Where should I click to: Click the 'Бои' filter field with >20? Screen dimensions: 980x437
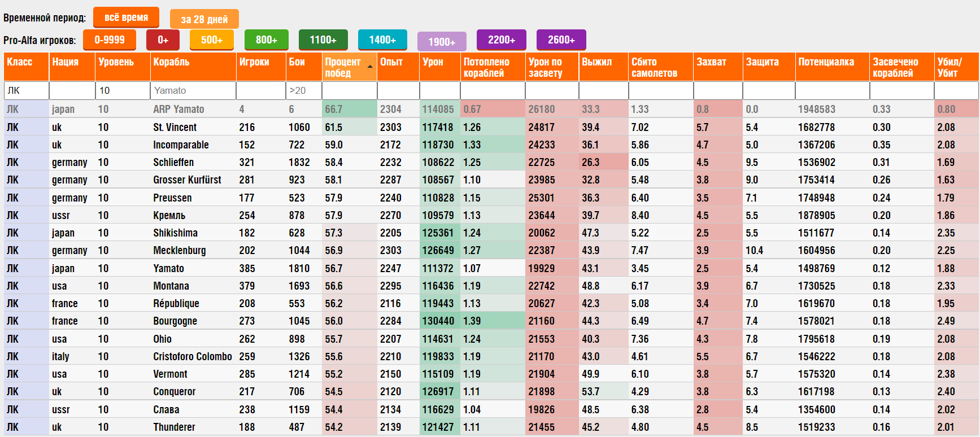point(303,90)
